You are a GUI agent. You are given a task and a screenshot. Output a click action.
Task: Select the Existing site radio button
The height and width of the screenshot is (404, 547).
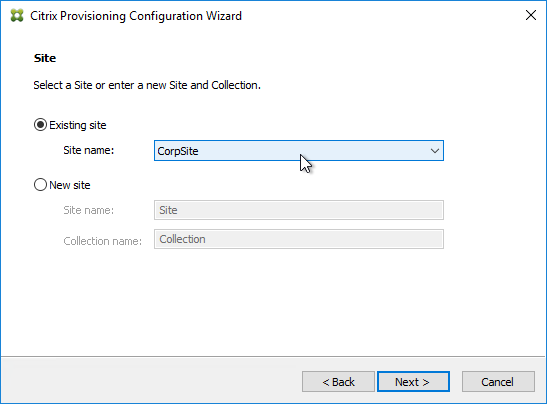point(40,125)
